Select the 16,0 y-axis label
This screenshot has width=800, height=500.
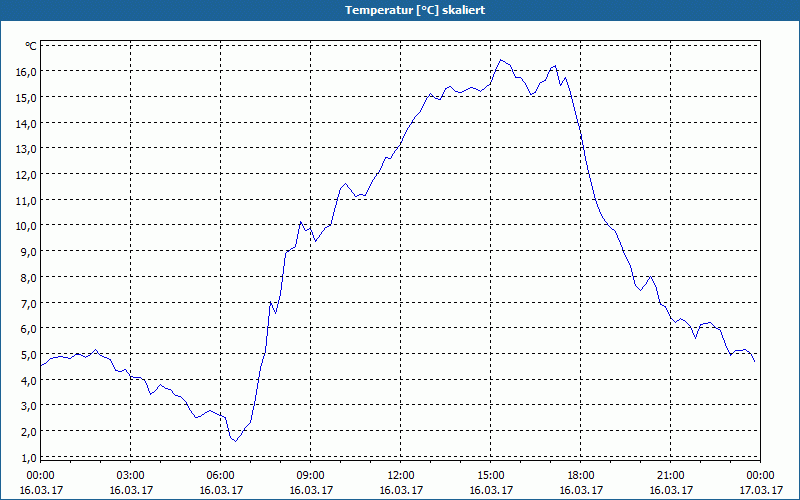[27, 71]
